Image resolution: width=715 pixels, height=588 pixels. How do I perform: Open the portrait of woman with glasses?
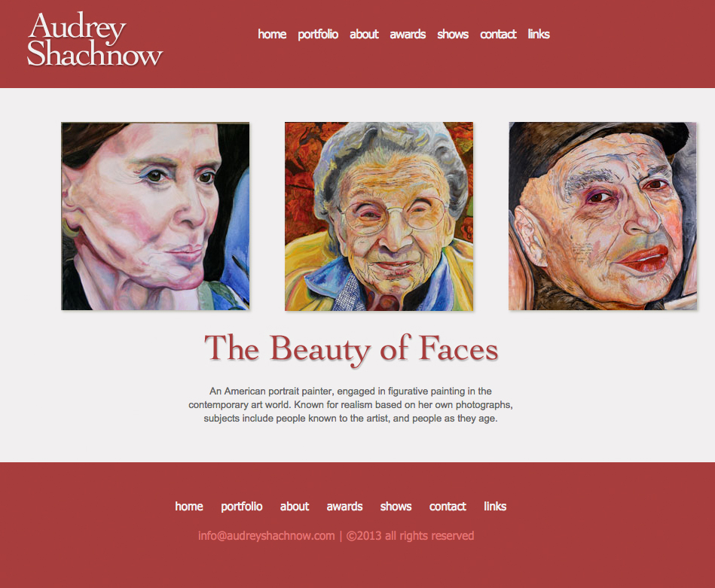pyautogui.click(x=379, y=216)
